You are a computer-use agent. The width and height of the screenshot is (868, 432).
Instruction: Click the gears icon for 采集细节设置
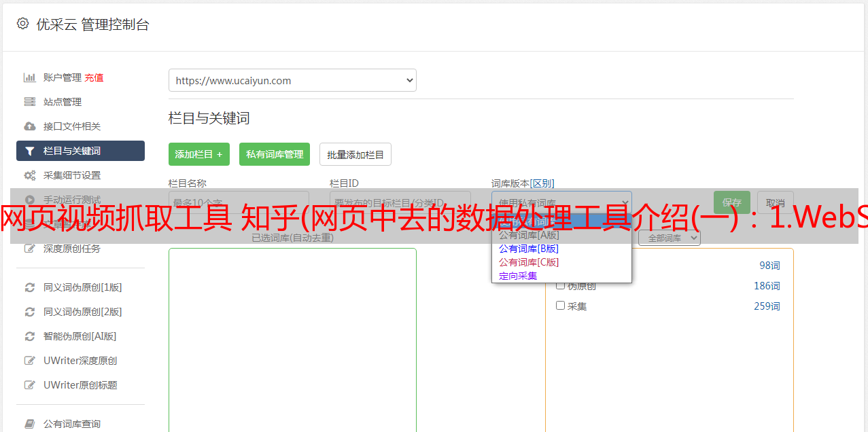click(29, 175)
